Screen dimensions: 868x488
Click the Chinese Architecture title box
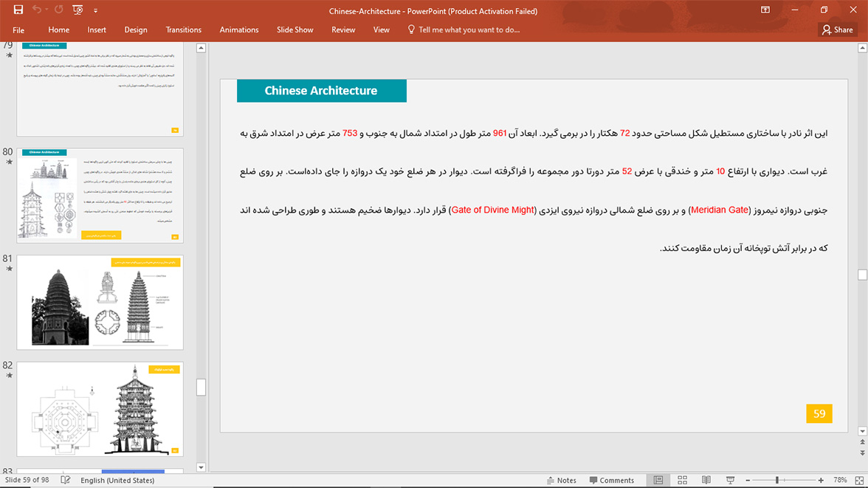click(x=322, y=91)
